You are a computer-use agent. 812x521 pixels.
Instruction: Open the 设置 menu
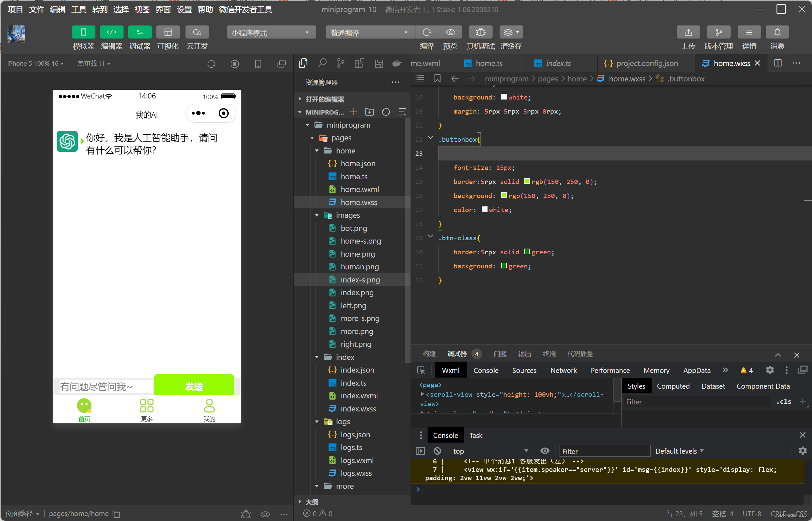(x=184, y=9)
